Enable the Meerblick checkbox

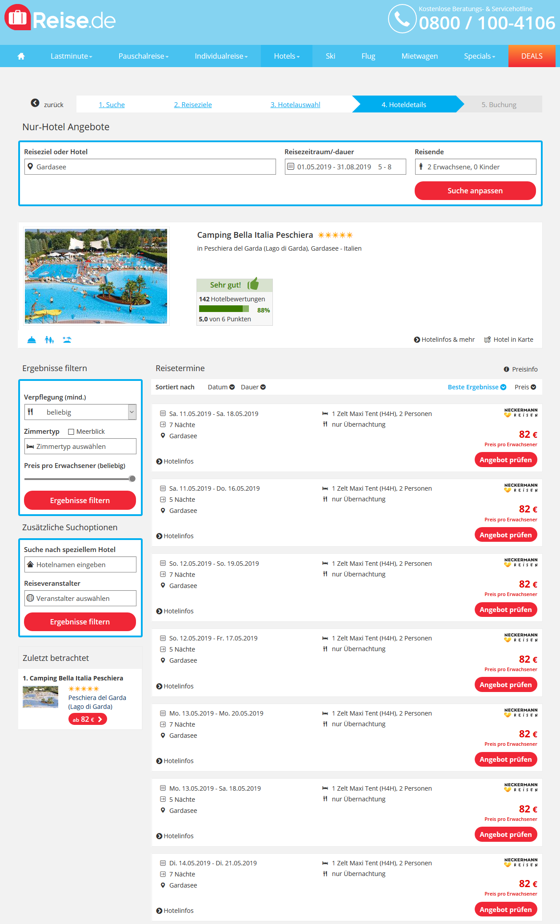click(71, 432)
